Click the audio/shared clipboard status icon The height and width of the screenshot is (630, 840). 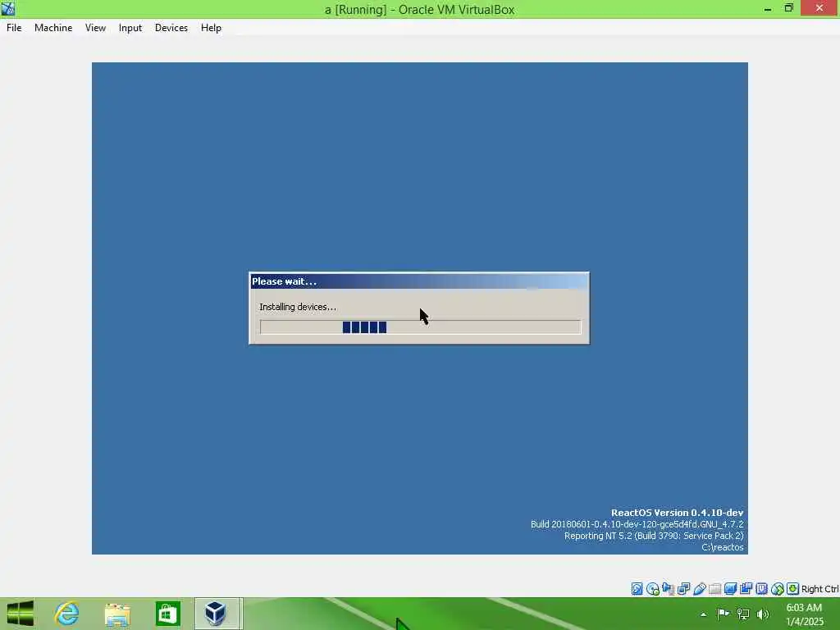668,589
